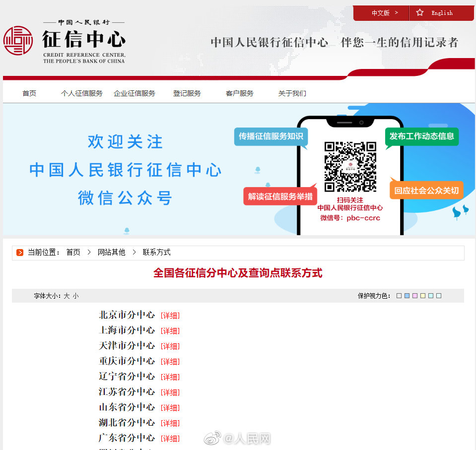
Task: Expand 详细 for 广东省分中心
Action: [170, 439]
